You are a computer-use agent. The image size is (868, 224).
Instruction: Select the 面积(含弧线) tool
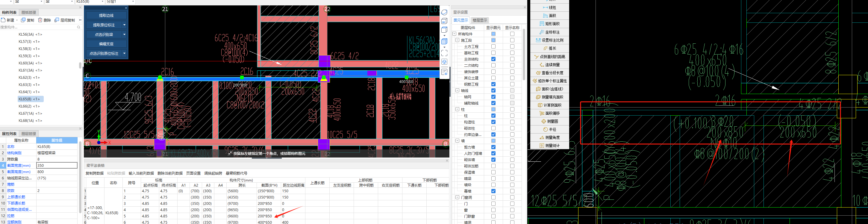click(x=550, y=89)
